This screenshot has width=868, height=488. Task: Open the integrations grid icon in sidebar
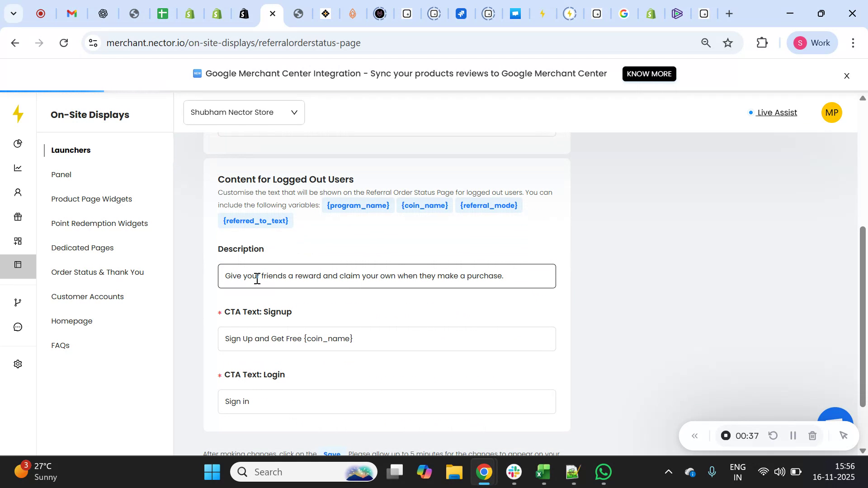coord(18,241)
